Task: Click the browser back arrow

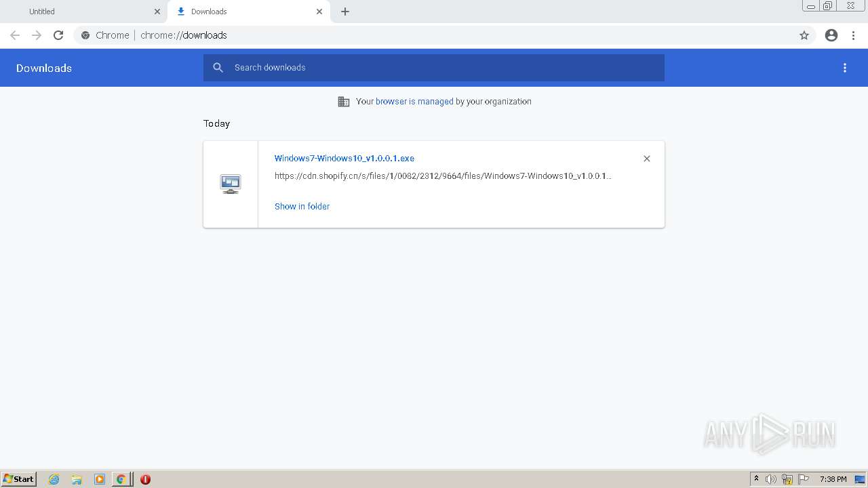Action: (x=15, y=35)
